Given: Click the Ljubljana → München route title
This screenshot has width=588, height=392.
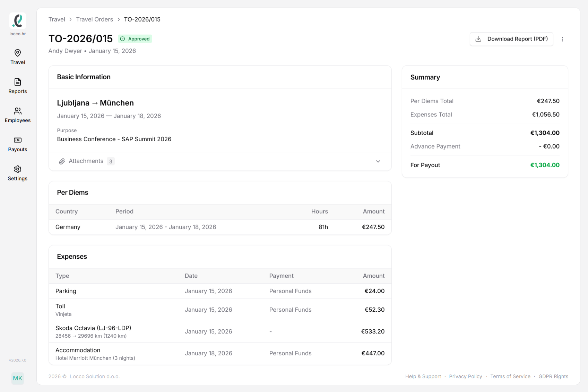Looking at the screenshot, I should pos(95,103).
